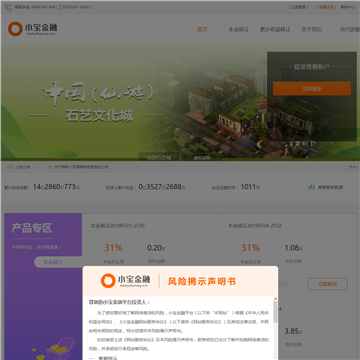Select the first banner tab under the slideshow
Image resolution: width=360 pixels, height=360 pixels.
tap(159, 158)
